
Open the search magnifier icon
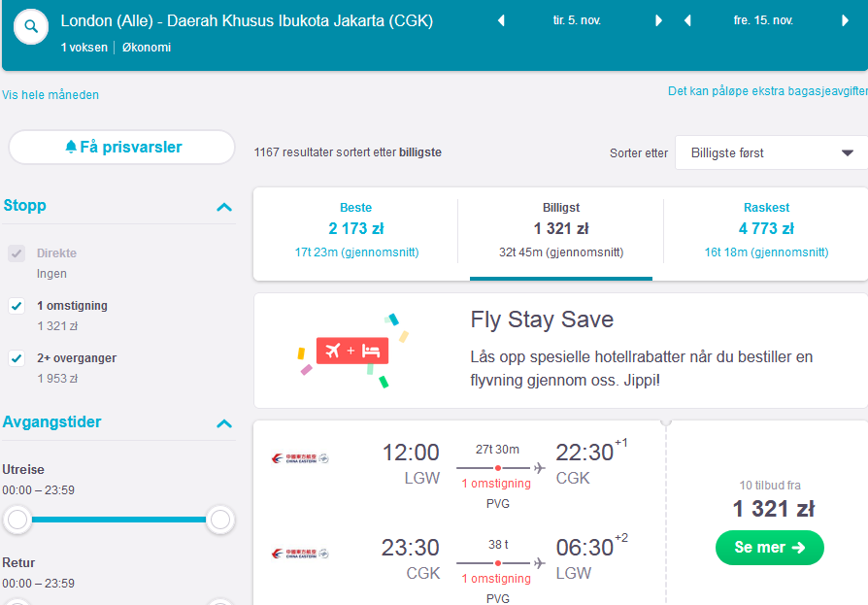[x=31, y=26]
